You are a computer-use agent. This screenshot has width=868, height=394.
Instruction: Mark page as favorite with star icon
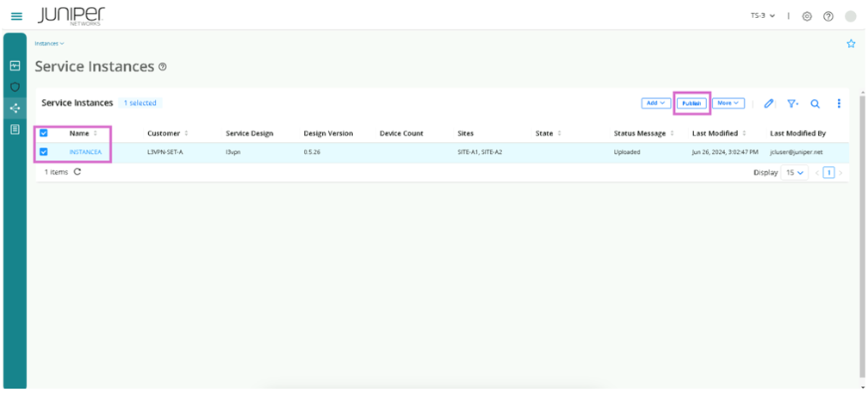pyautogui.click(x=851, y=44)
